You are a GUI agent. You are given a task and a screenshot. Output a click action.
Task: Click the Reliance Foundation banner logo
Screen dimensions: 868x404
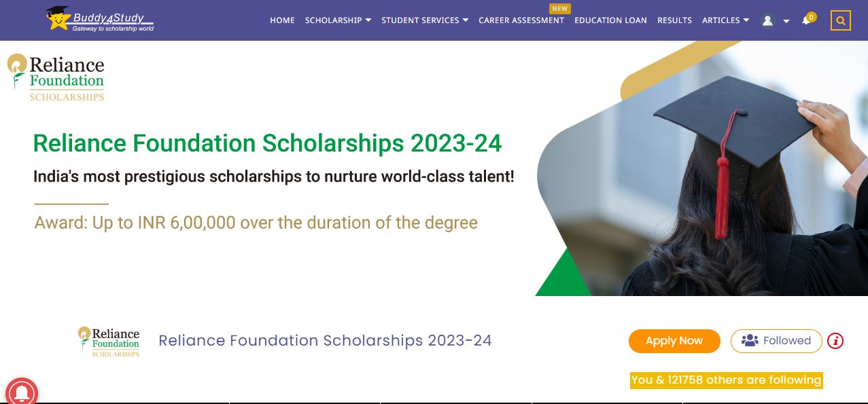(56, 77)
